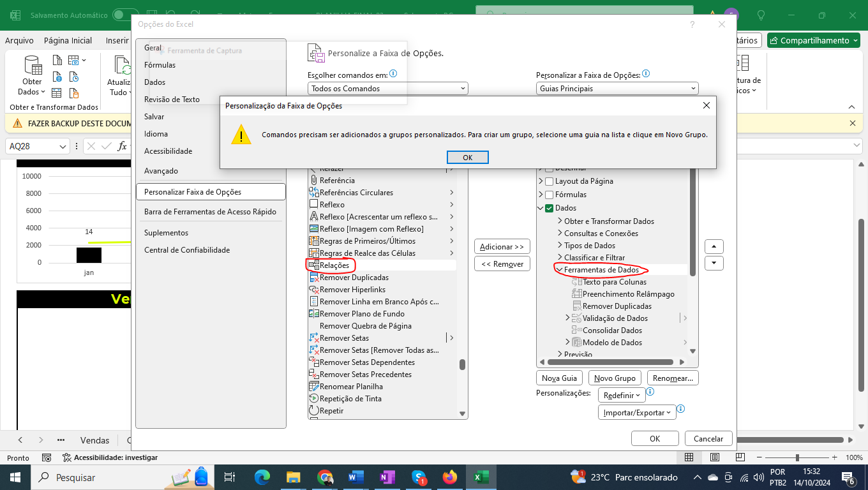This screenshot has width=868, height=490.
Task: Click OK in the warning message
Action: 468,158
